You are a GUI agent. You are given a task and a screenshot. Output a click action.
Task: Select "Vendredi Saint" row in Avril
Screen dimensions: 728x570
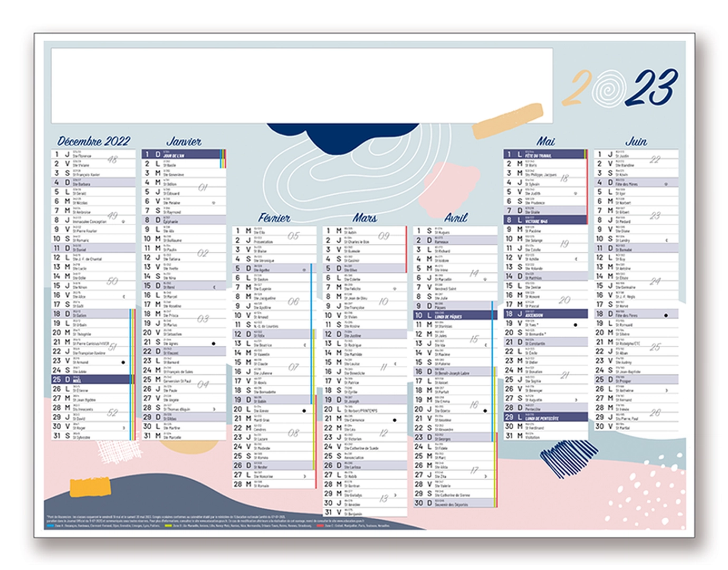click(x=455, y=287)
